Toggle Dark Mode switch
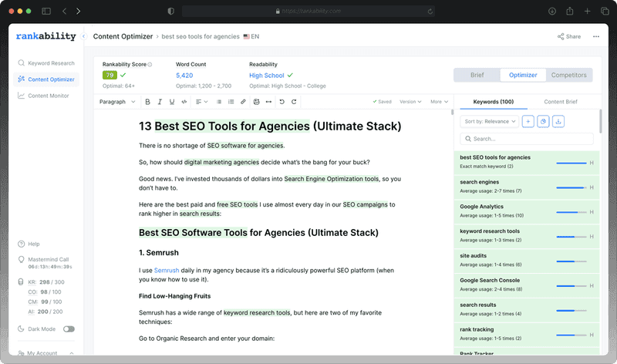Viewport: 617px width, 364px height. point(69,329)
